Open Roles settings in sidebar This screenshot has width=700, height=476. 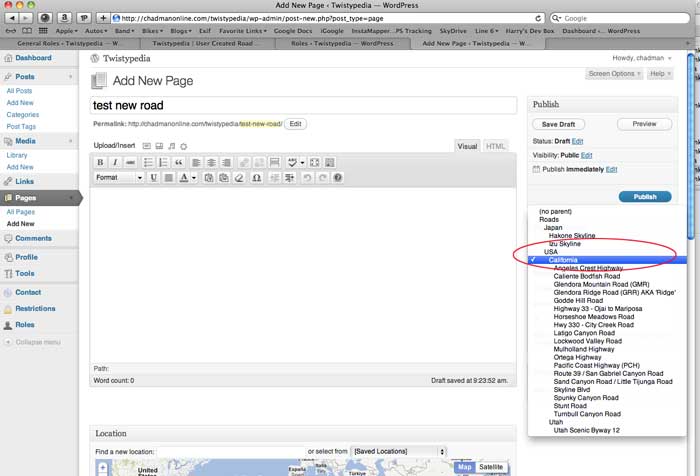point(25,325)
